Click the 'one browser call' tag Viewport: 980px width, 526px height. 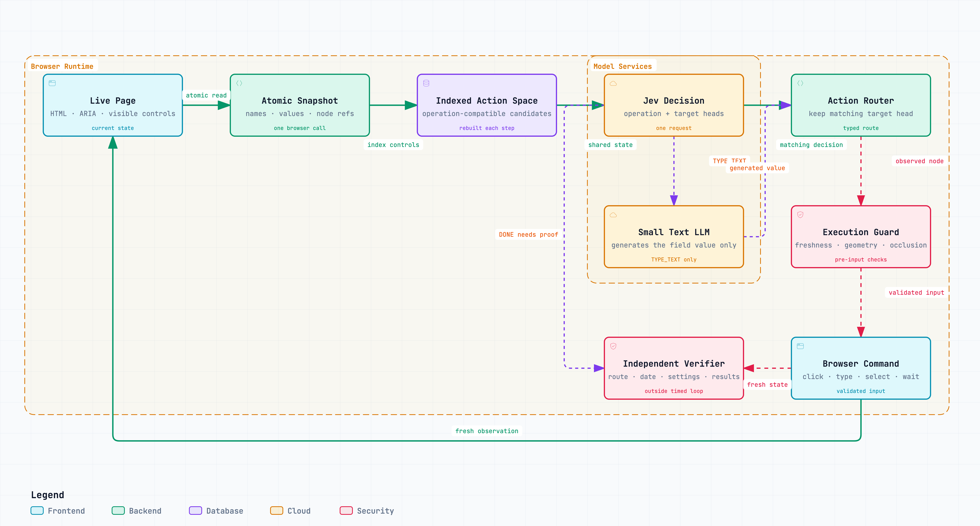(x=300, y=128)
